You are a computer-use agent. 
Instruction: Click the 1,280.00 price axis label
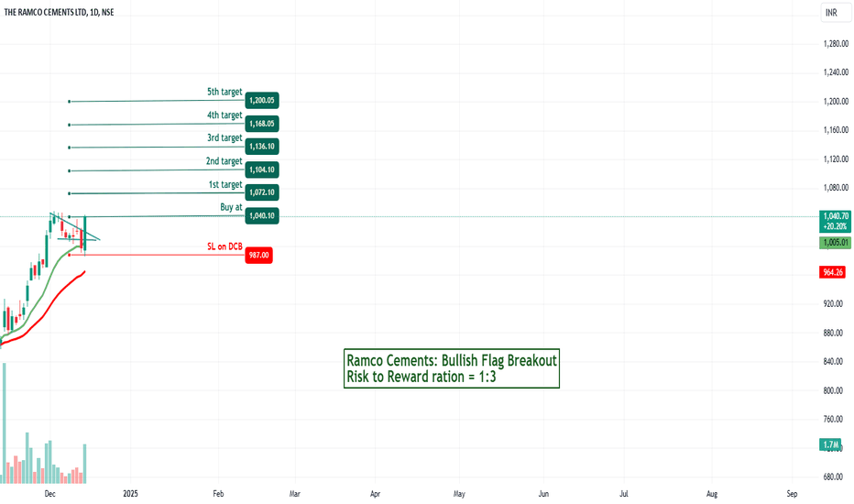[x=836, y=44]
